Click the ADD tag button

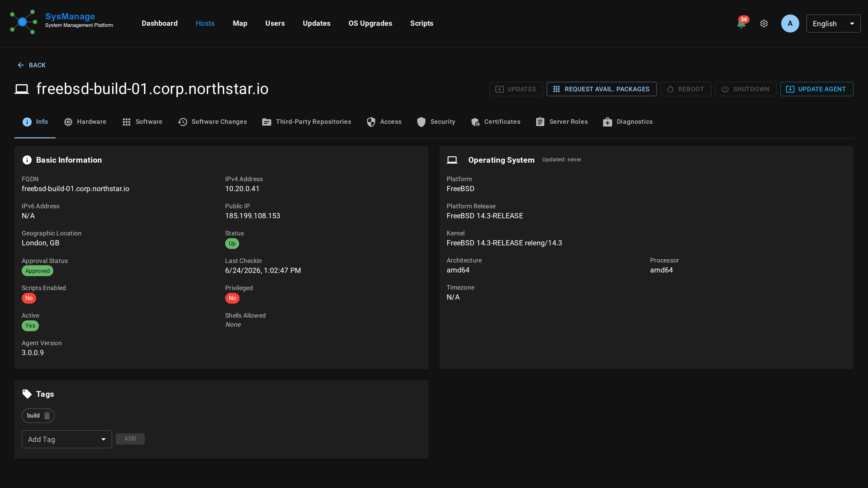[x=130, y=439]
